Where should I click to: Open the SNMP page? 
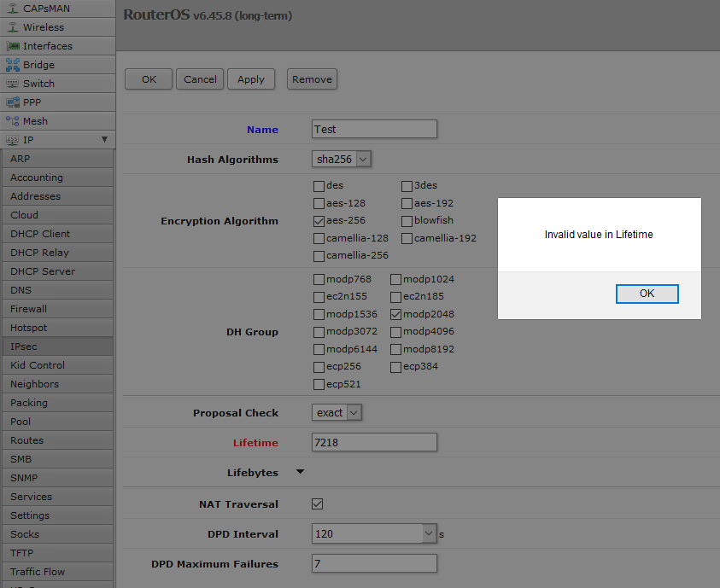pos(57,479)
